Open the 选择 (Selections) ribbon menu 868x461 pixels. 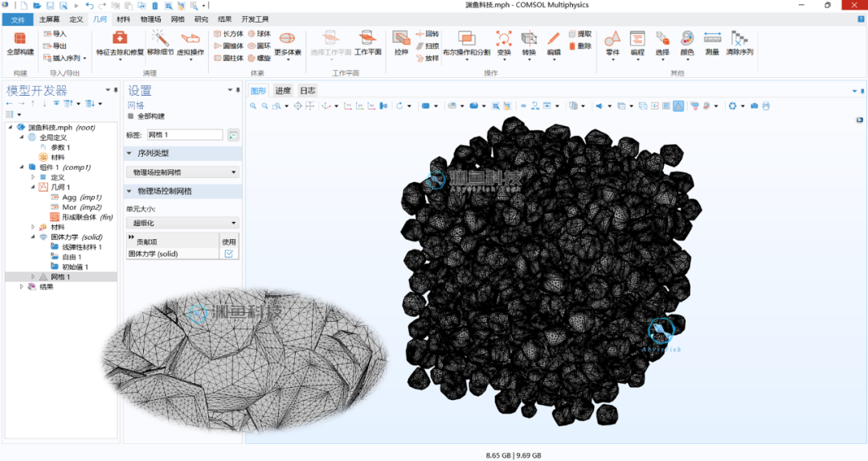coord(662,43)
